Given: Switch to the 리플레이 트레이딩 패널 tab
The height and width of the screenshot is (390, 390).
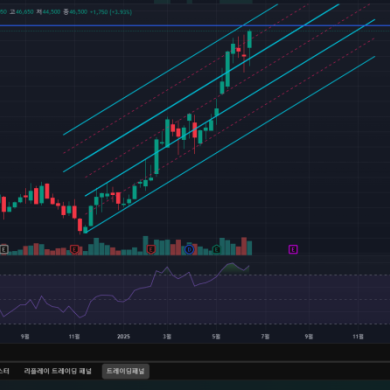Looking at the screenshot, I should tap(58, 371).
